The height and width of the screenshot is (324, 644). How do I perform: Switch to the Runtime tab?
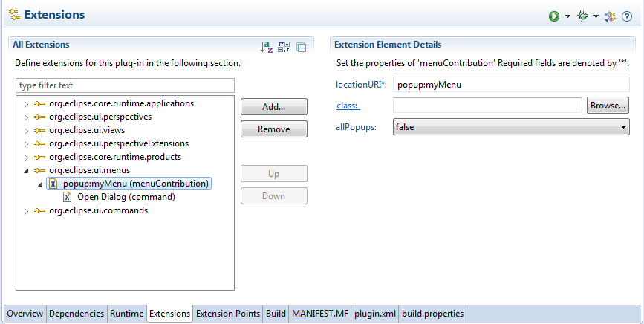click(126, 314)
